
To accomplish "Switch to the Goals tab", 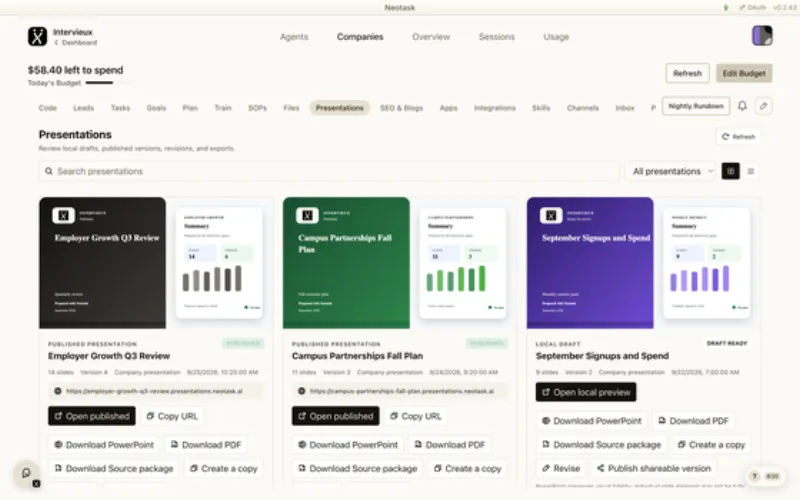I will [x=156, y=108].
